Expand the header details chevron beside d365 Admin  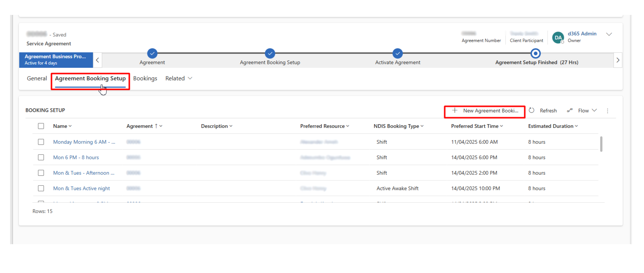(609, 34)
